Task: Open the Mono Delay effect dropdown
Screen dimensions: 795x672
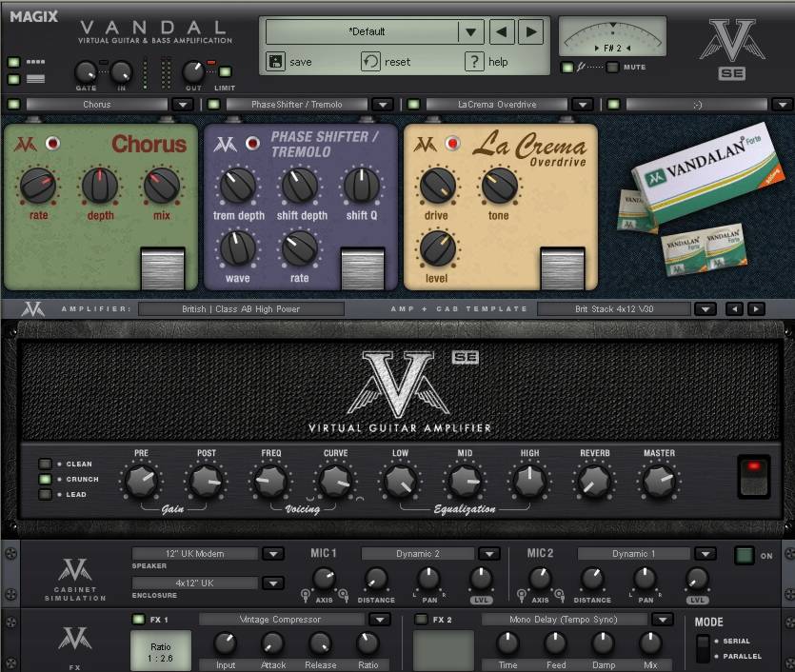Action: coord(662,620)
